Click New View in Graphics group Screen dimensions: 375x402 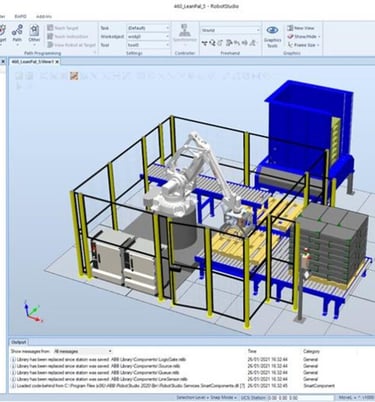(301, 28)
